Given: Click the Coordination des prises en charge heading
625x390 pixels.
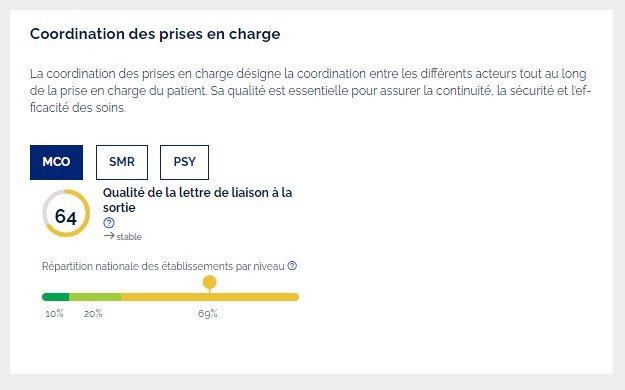Looking at the screenshot, I should pyautogui.click(x=155, y=34).
